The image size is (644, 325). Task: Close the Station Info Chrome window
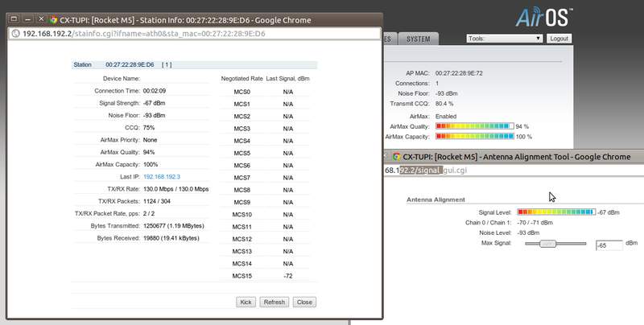[41, 19]
